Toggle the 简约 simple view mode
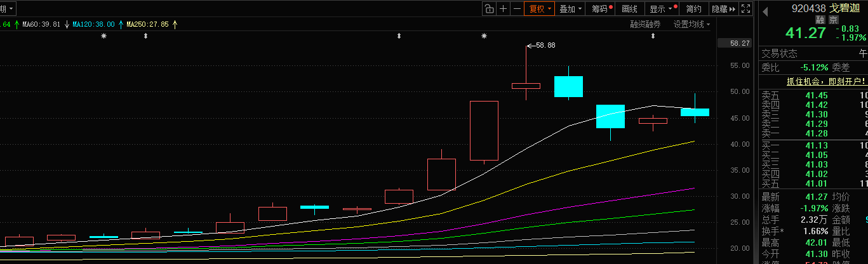This screenshot has height=264, width=868. (x=694, y=9)
